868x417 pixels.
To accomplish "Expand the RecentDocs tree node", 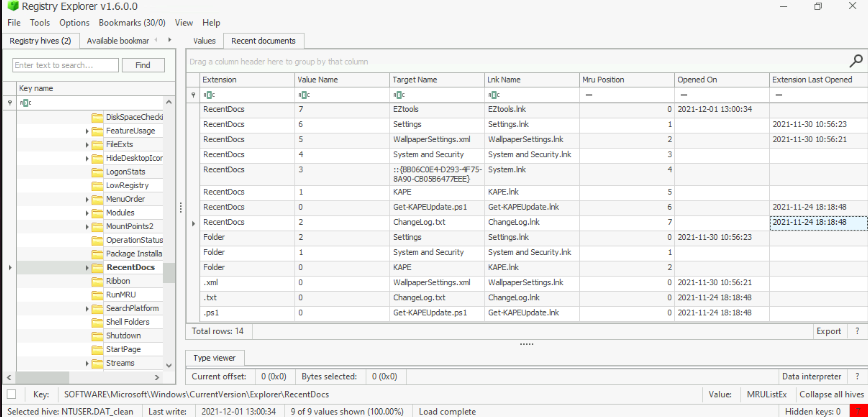I will [x=87, y=268].
